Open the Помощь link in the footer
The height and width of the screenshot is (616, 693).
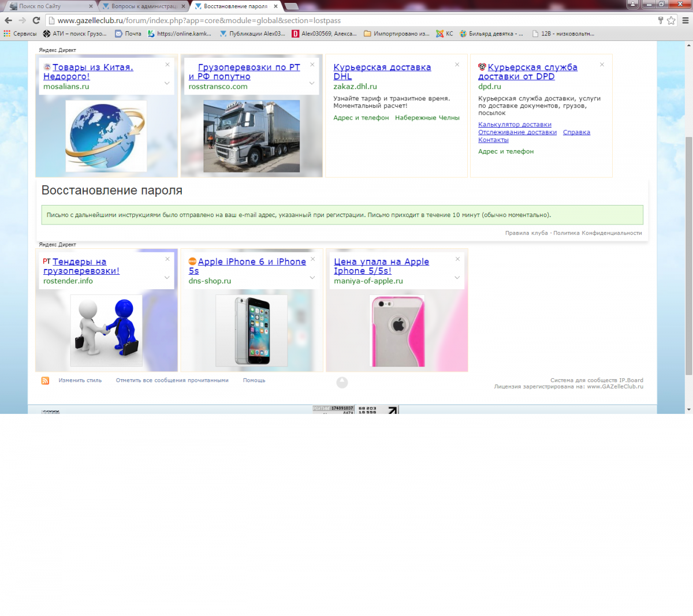click(x=254, y=380)
